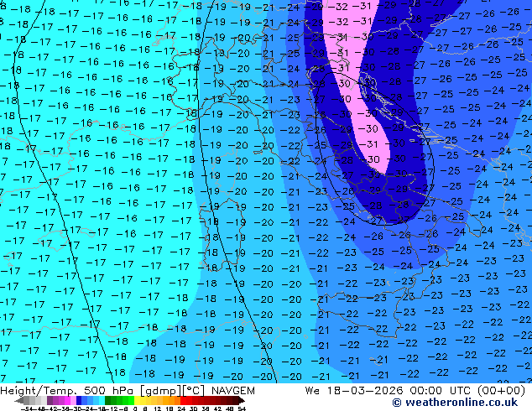Pick the bright red legend swatch
This screenshot has width=532, height=411.
pos(183,400)
